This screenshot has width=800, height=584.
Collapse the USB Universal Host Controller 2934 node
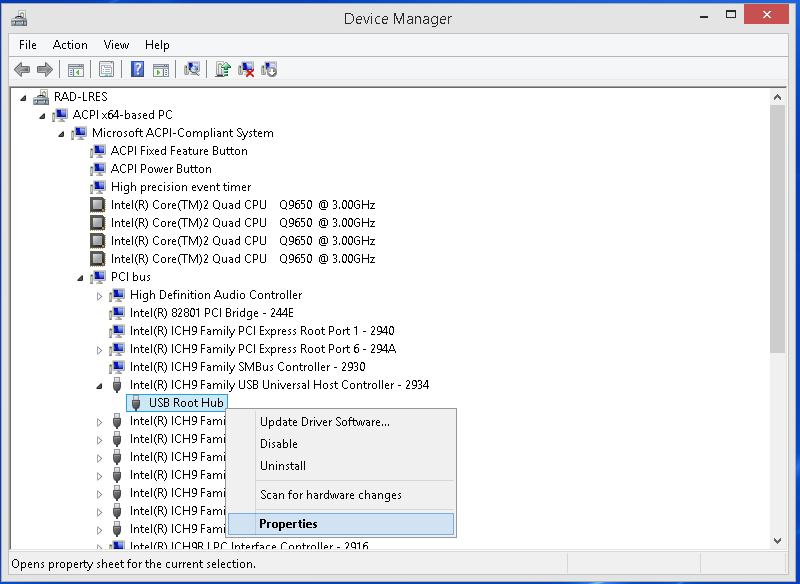99,385
